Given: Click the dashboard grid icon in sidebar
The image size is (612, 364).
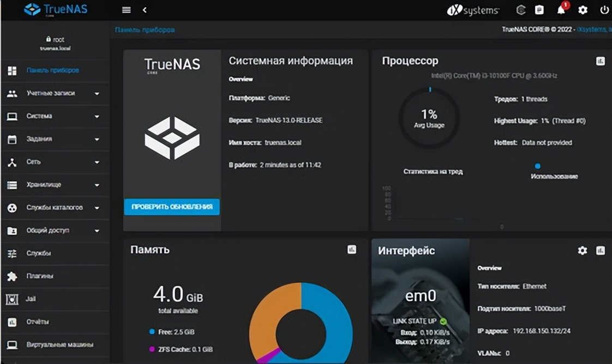Looking at the screenshot, I should click(12, 70).
